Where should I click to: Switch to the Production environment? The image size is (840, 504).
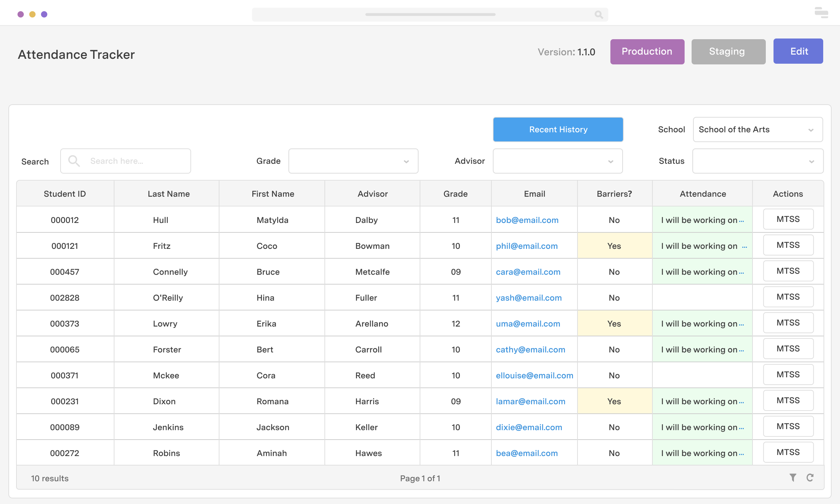click(x=647, y=52)
